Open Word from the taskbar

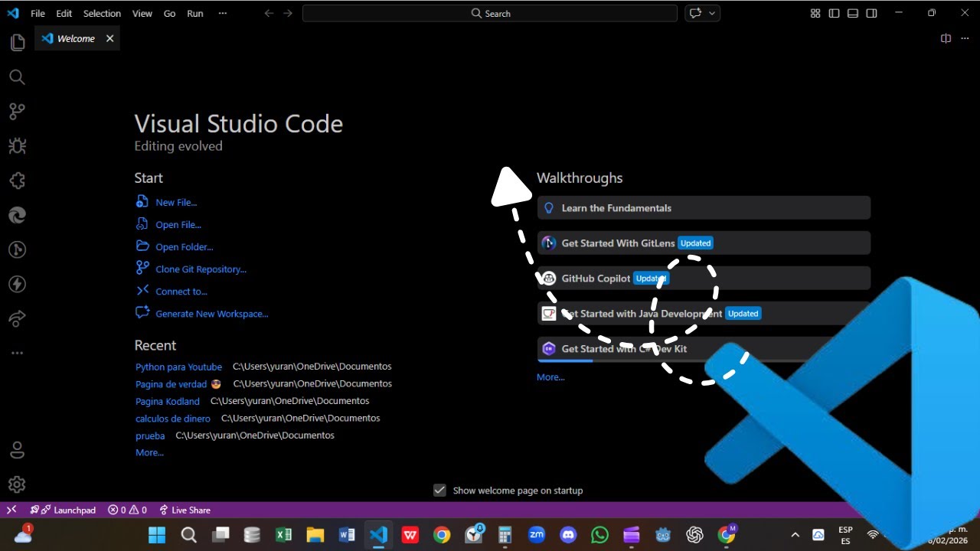point(347,535)
